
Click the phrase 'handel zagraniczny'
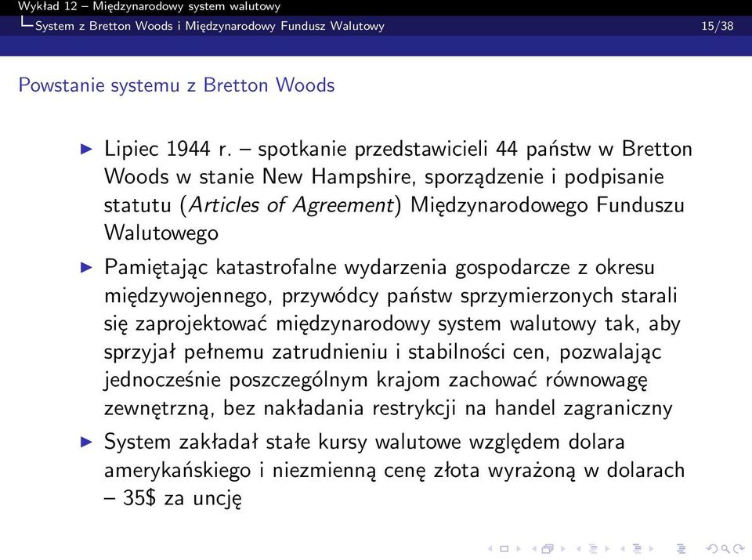click(583, 409)
